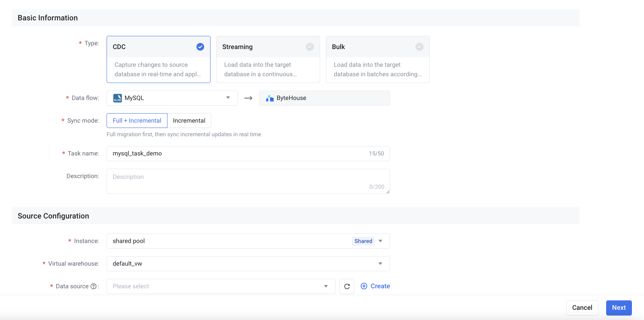Image resolution: width=644 pixels, height=320 pixels.
Task: Click the plus circle icon beside Create
Action: [x=364, y=286]
